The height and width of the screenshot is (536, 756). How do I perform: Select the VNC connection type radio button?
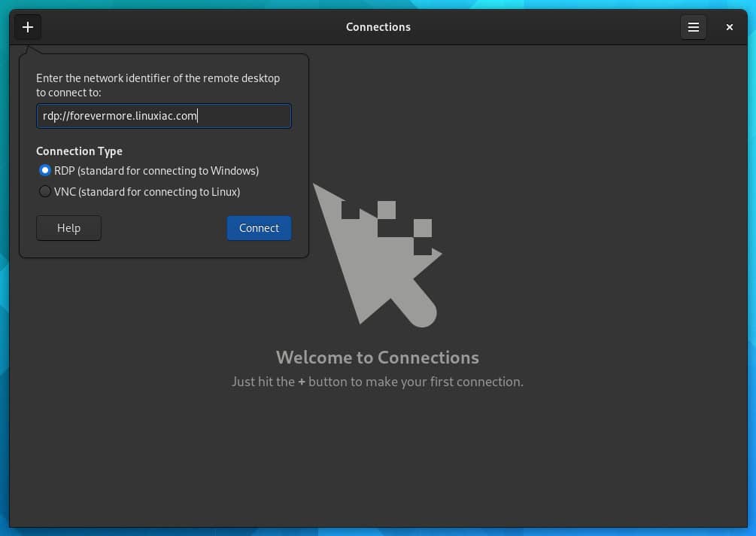pos(45,191)
